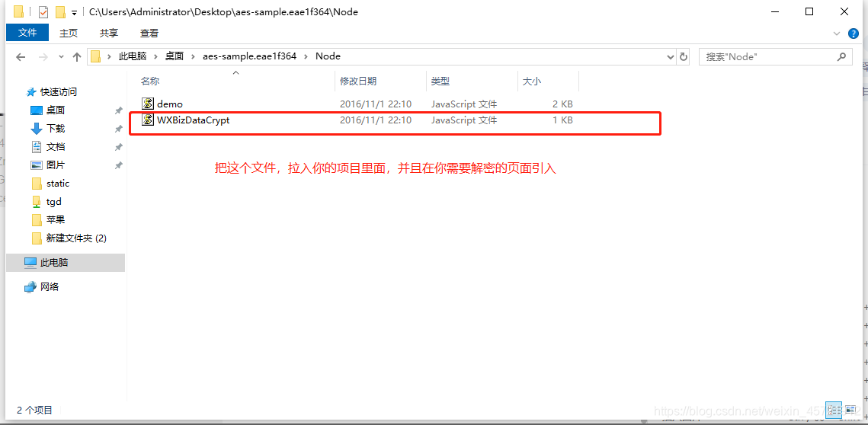Expand the address bar history dropdown
Image resolution: width=868 pixels, height=425 pixels.
[x=671, y=56]
